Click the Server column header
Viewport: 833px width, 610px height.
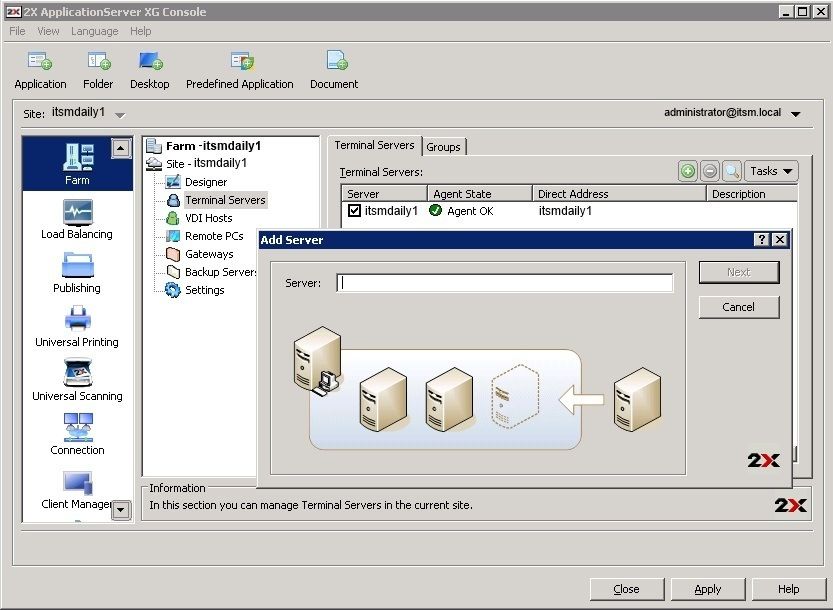(x=385, y=194)
